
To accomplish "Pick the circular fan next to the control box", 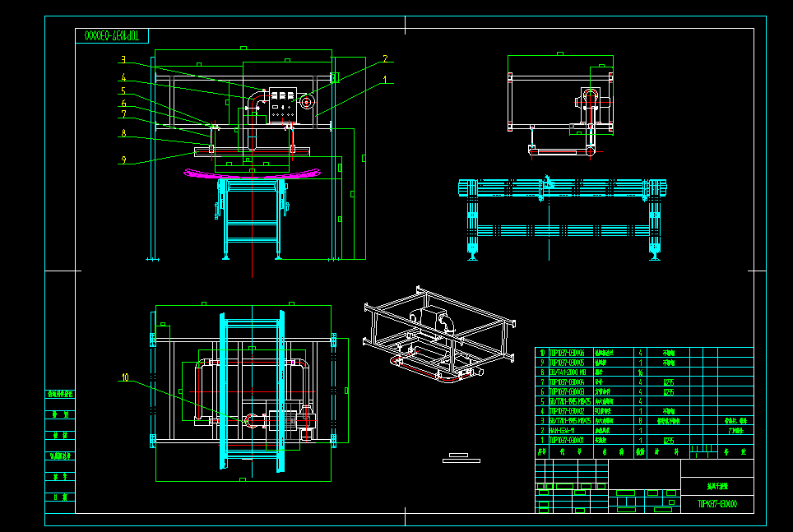I will tap(306, 102).
